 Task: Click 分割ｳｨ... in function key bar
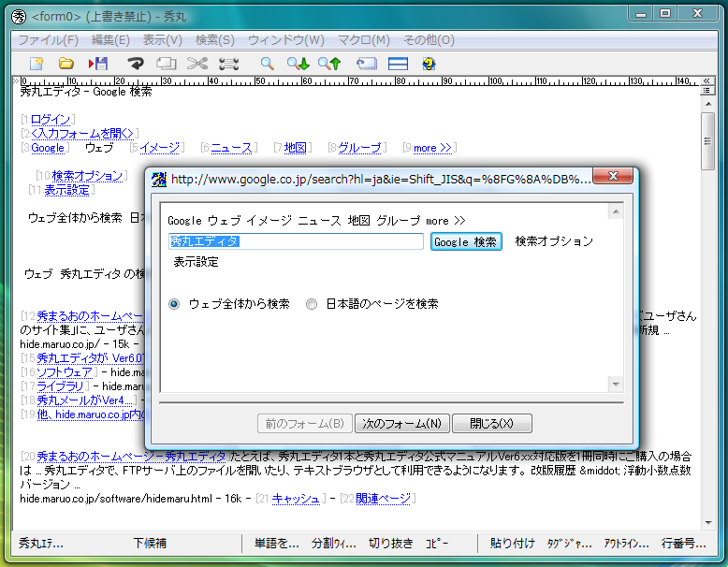pyautogui.click(x=333, y=544)
